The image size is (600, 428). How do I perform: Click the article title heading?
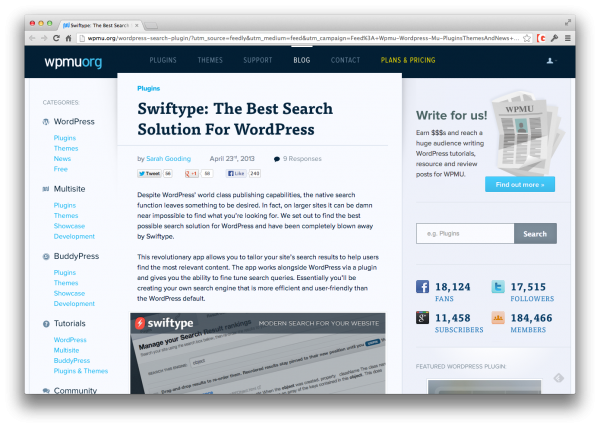point(235,119)
